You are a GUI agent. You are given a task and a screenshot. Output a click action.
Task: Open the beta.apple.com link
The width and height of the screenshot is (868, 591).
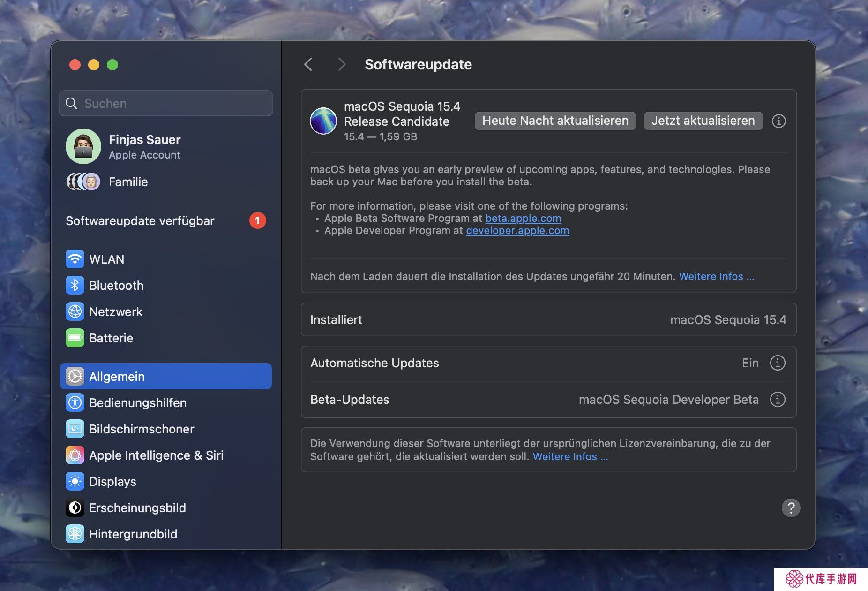[523, 218]
